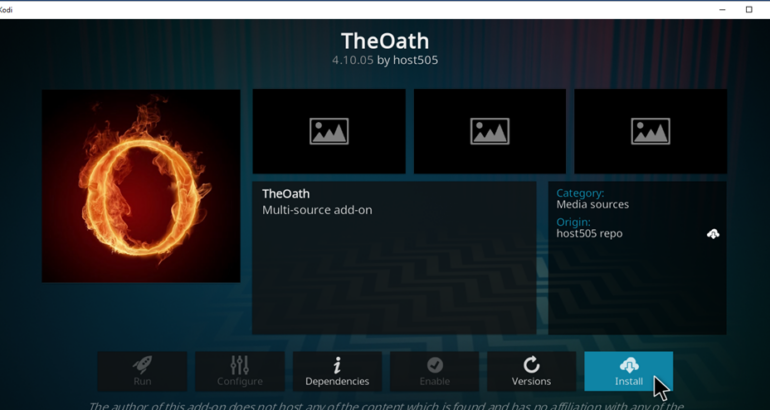This screenshot has width=770, height=410.
Task: Maximize the Kodi window
Action: [x=749, y=9]
